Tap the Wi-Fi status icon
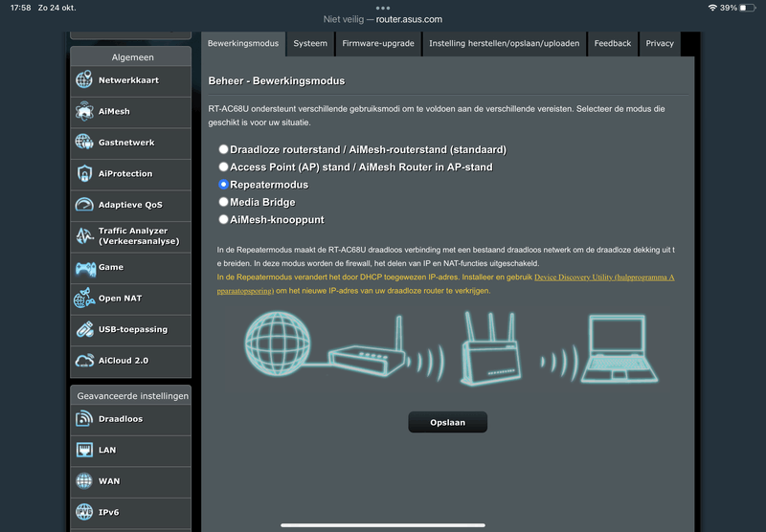The width and height of the screenshot is (766, 532). (712, 8)
